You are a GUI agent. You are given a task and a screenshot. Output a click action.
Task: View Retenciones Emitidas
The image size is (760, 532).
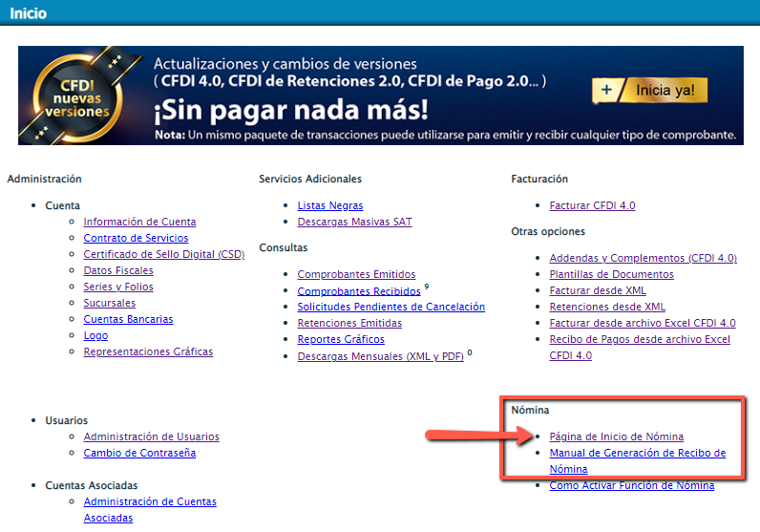349,323
